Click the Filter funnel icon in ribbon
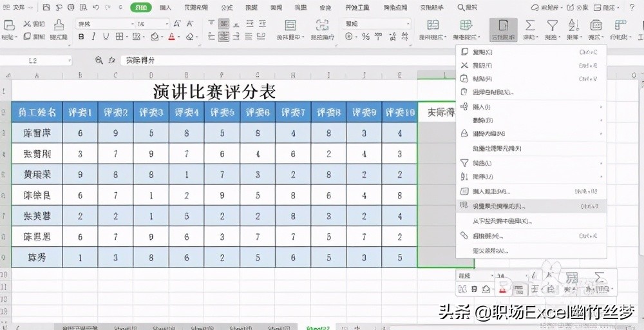644x330 pixels. tap(552, 26)
